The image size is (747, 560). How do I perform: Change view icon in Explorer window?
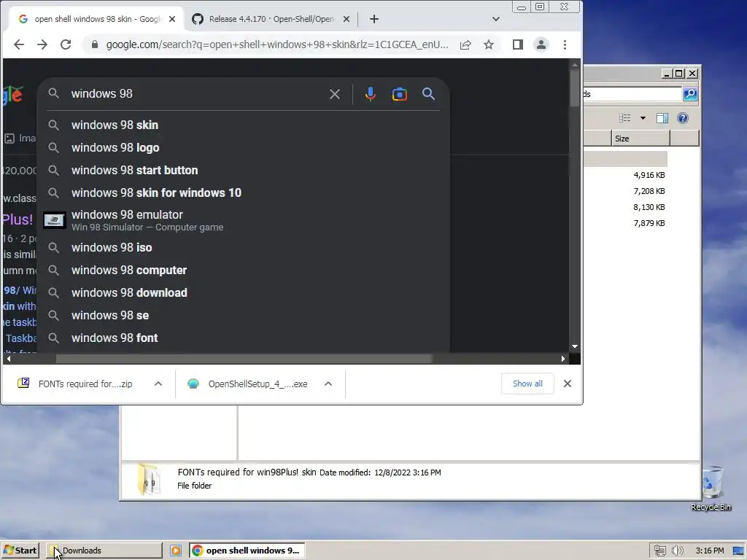(624, 118)
